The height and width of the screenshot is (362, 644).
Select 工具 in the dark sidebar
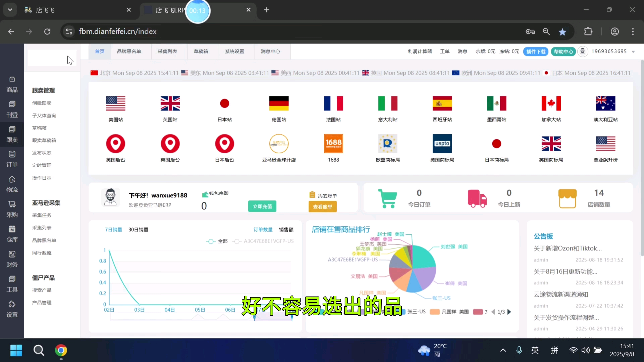click(x=12, y=284)
